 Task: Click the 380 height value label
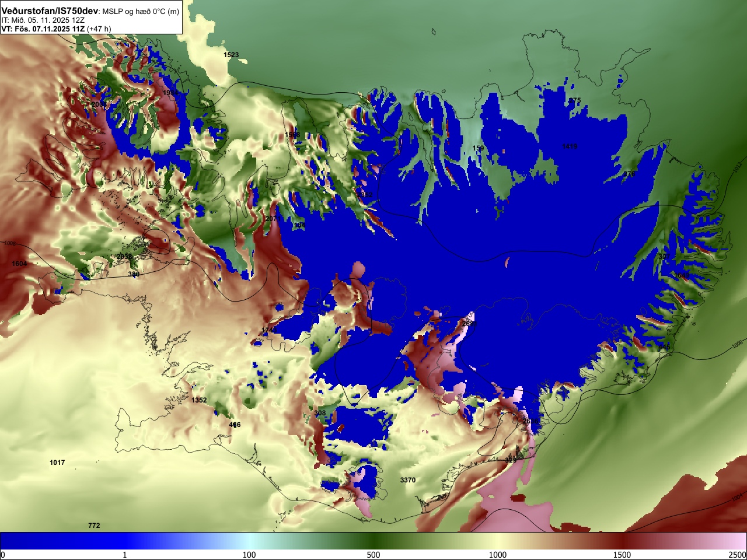[x=134, y=274]
